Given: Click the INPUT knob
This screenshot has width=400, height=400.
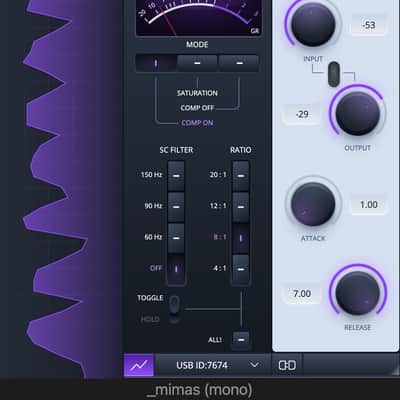Looking at the screenshot, I should tap(313, 24).
